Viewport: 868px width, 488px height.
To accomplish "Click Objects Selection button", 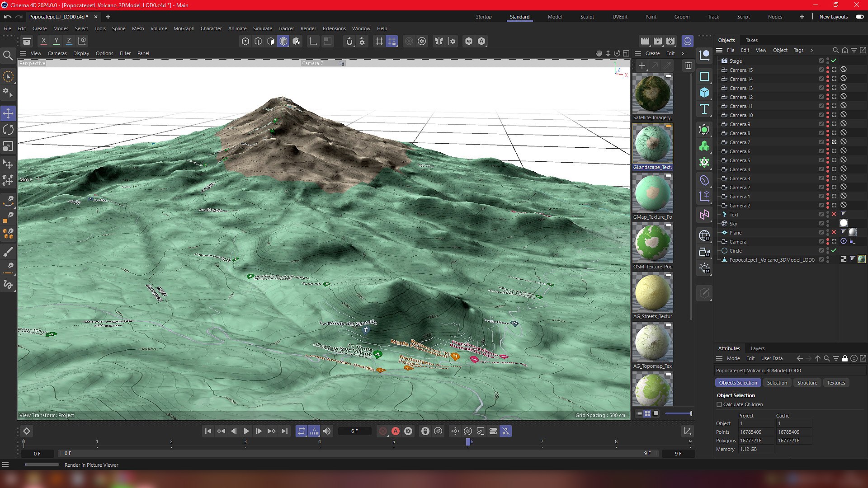I will point(738,383).
